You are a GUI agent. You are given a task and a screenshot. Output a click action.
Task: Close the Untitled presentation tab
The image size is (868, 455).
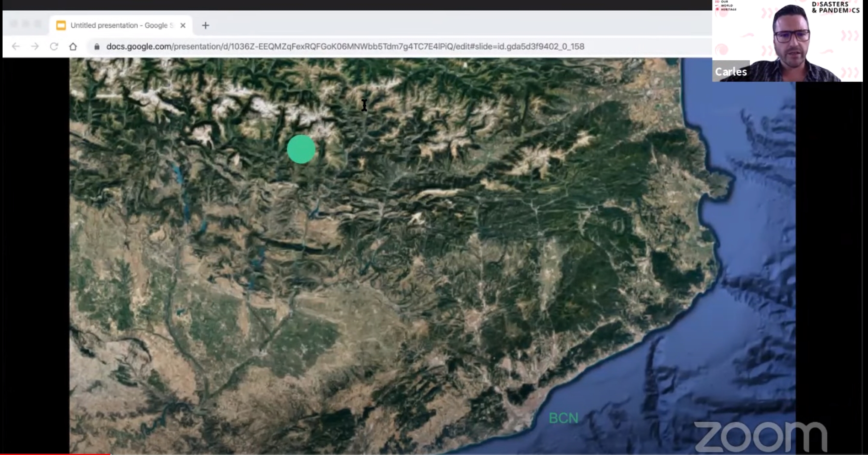183,26
